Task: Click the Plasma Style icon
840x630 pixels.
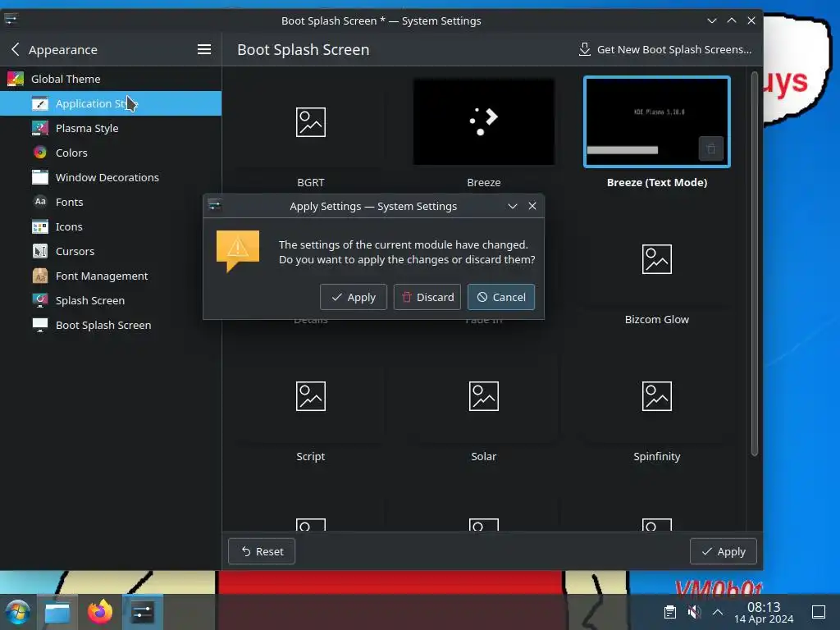Action: coord(39,128)
